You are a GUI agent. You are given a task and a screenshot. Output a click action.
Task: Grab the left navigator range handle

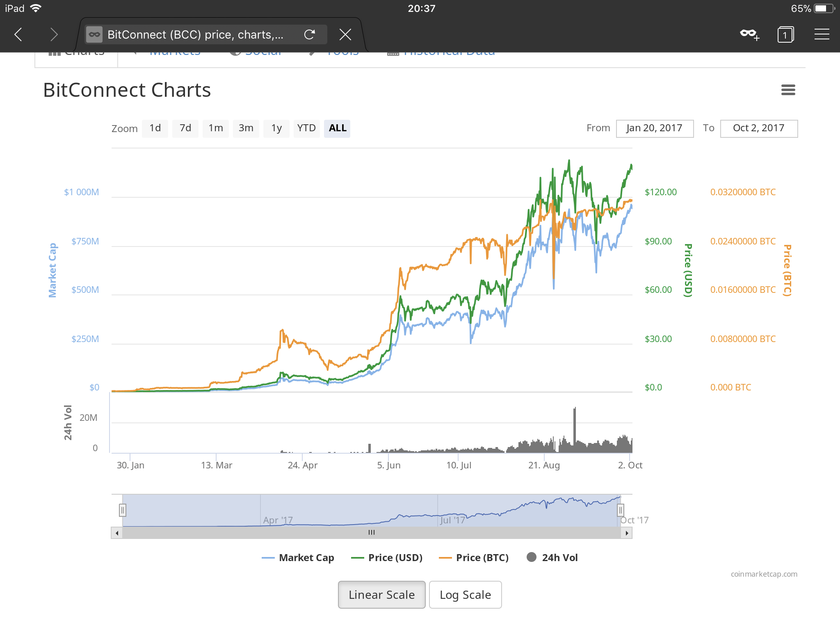pos(123,510)
